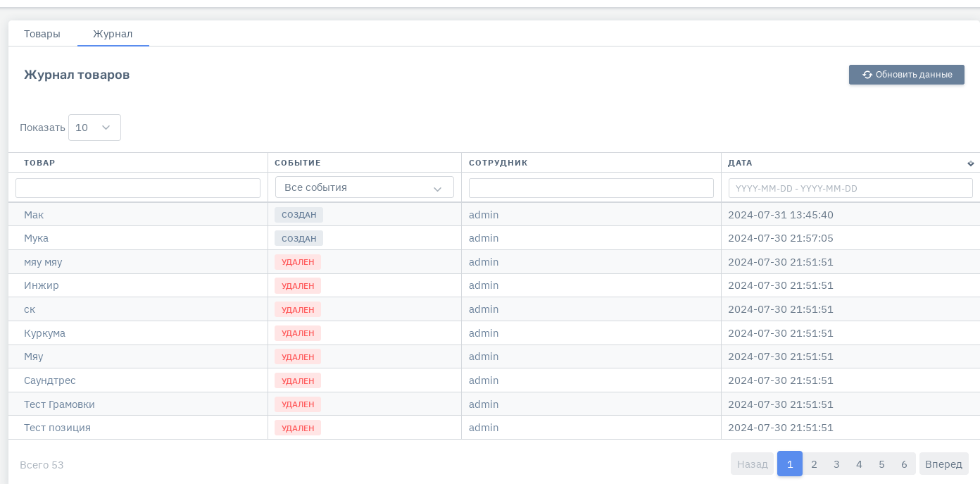Select current page 1 button

coord(790,464)
